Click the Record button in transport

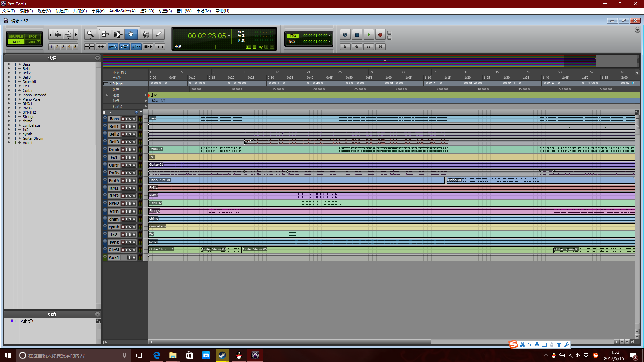coord(380,35)
